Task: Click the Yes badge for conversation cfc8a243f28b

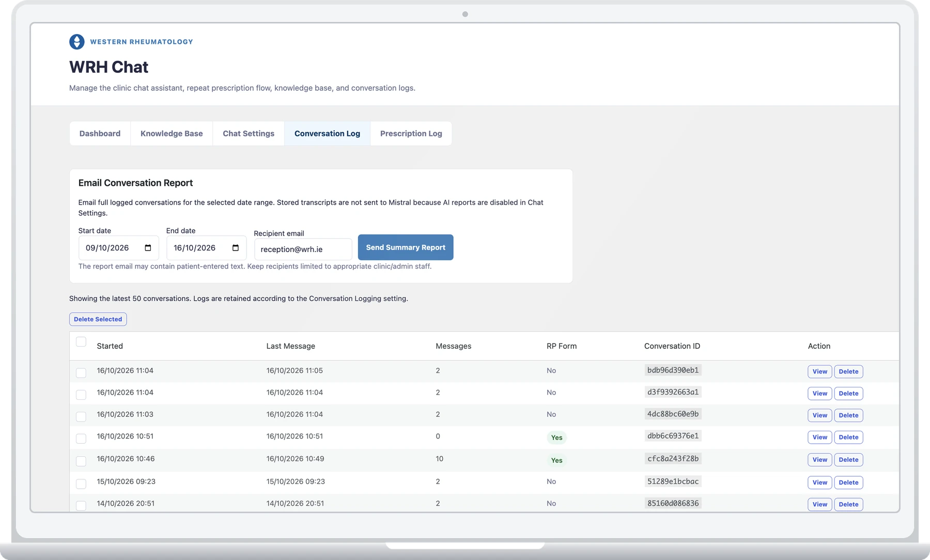Action: (x=556, y=460)
